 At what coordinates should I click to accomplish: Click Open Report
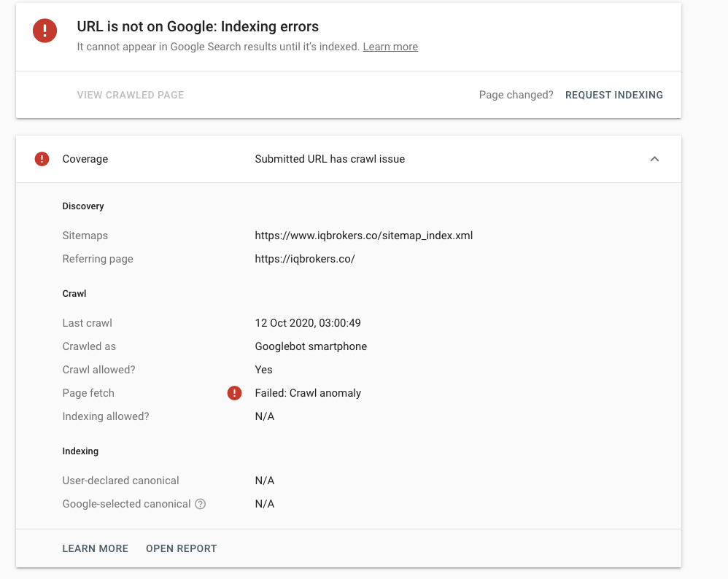click(x=182, y=548)
